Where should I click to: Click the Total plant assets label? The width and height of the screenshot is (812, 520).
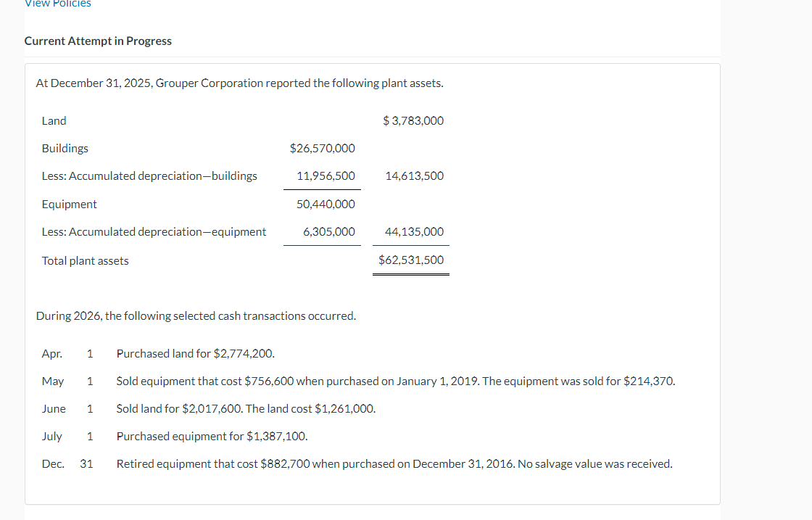point(85,260)
